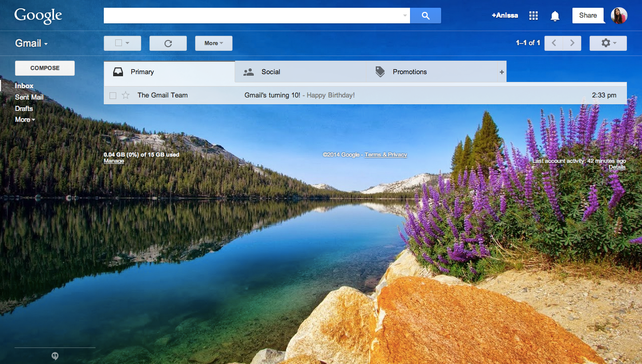Click the storage usage Manage link

114,161
